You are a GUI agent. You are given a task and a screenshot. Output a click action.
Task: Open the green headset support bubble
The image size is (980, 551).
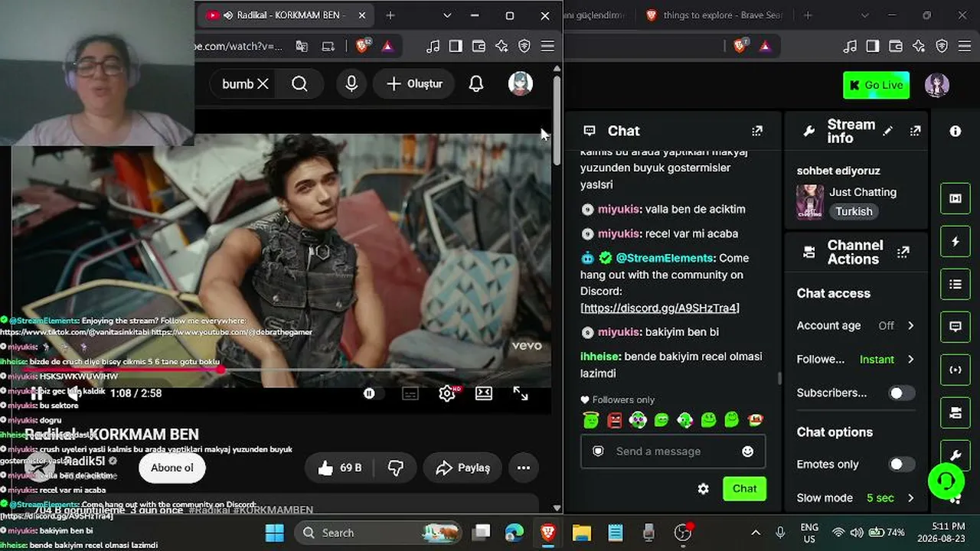click(946, 481)
